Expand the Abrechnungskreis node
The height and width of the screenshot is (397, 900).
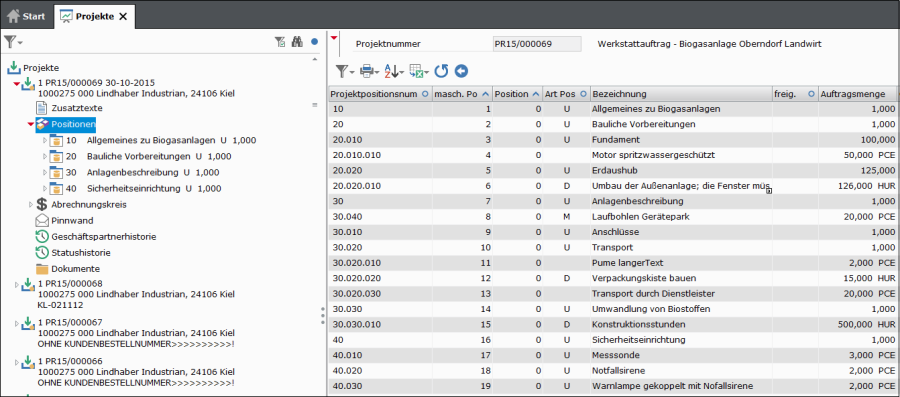(31, 204)
